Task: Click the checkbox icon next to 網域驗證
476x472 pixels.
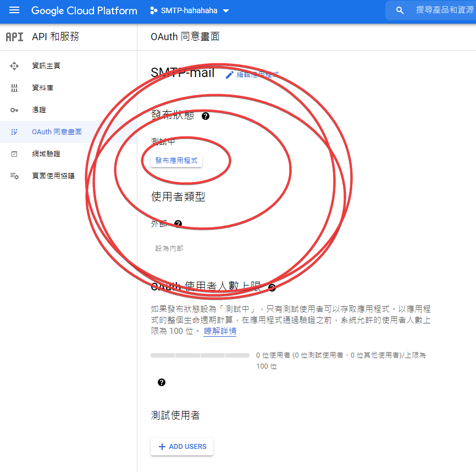Action: pyautogui.click(x=14, y=154)
